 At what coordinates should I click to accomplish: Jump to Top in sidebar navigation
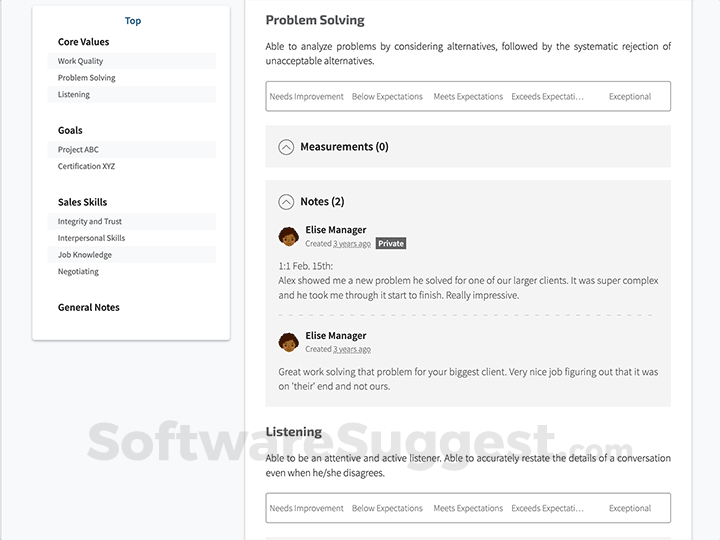click(133, 21)
